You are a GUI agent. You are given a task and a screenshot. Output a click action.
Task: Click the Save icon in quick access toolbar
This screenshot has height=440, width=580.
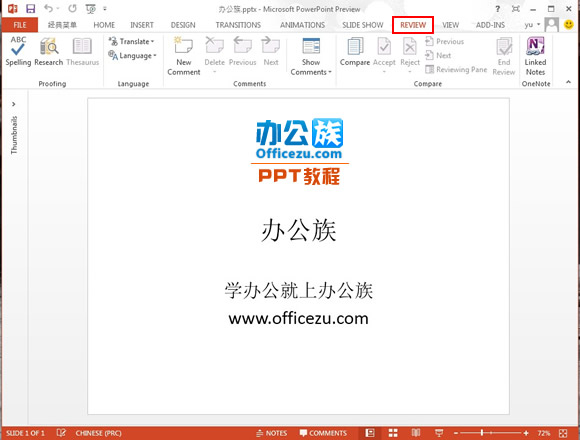(30, 9)
